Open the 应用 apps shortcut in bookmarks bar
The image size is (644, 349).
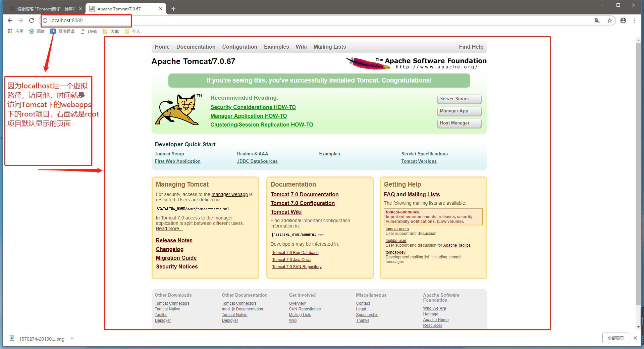[x=15, y=31]
